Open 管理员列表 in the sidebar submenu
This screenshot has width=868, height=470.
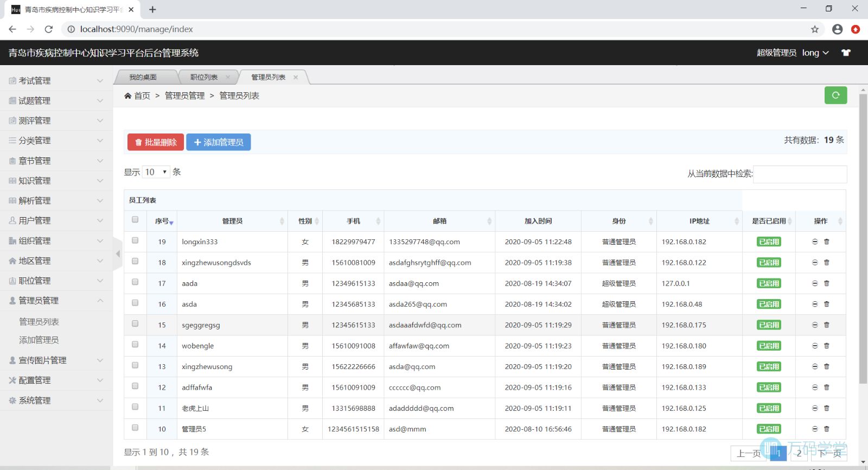tap(39, 322)
